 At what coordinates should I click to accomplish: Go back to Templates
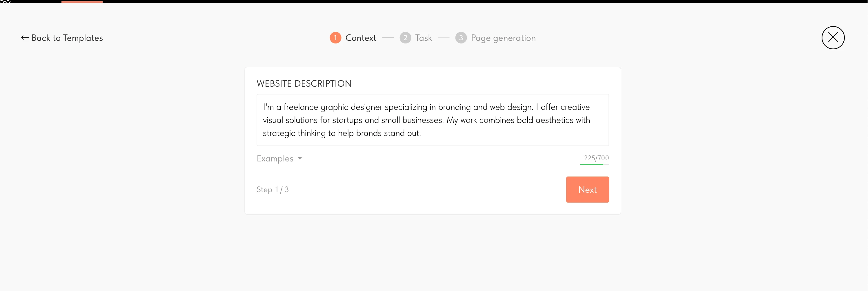coord(62,38)
